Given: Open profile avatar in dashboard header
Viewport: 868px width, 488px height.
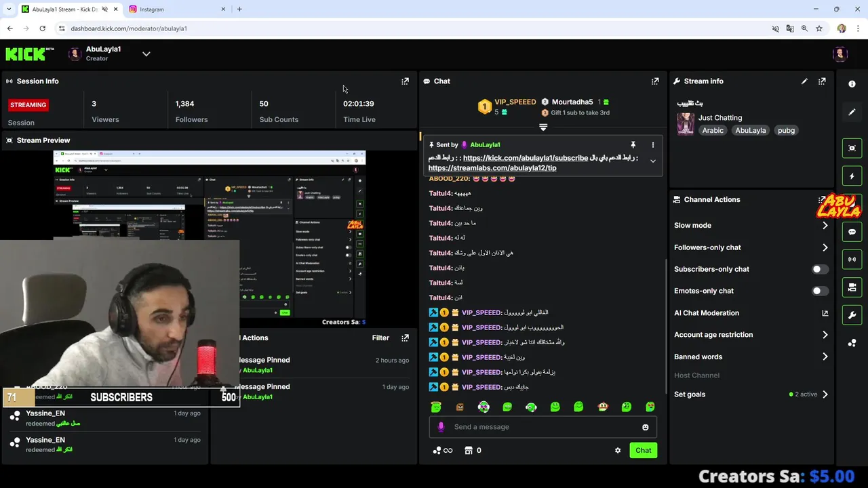Looking at the screenshot, I should point(840,54).
